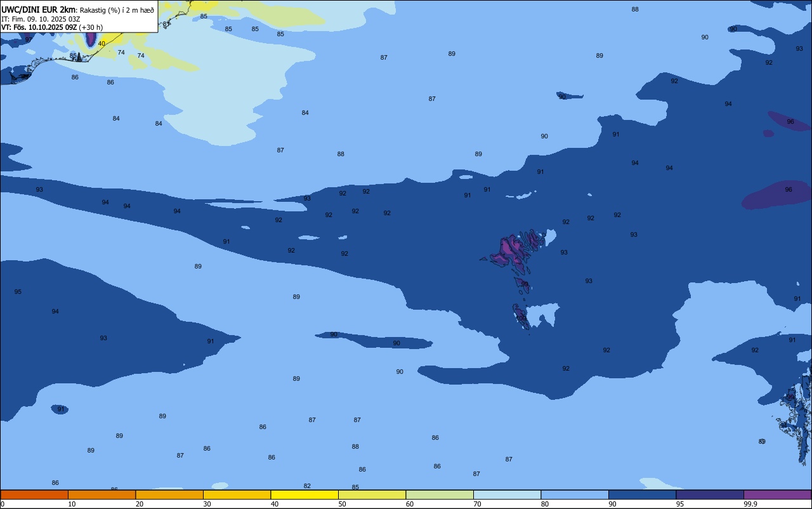This screenshot has height=509, width=812.
Task: Click the '30' legend tick label
Action: pos(207,504)
